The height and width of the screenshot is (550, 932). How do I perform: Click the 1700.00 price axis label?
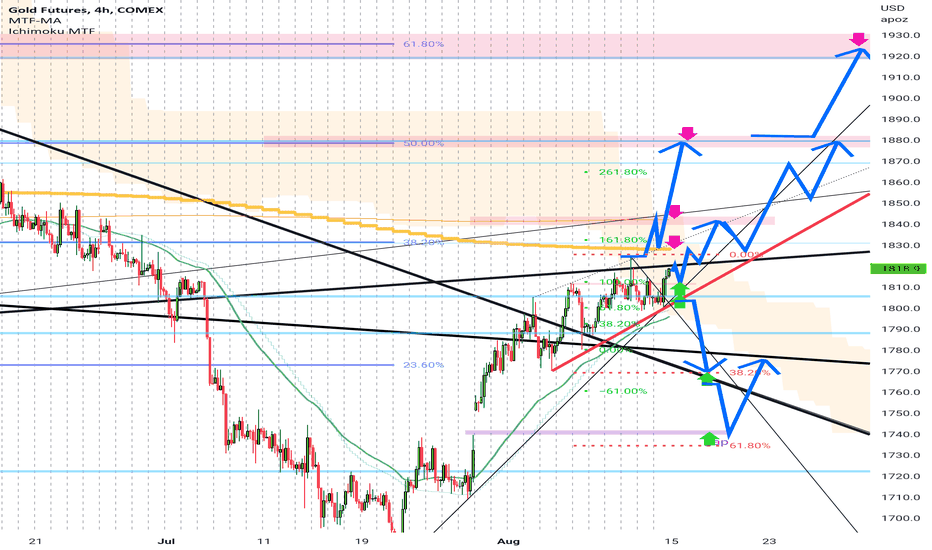pos(900,518)
